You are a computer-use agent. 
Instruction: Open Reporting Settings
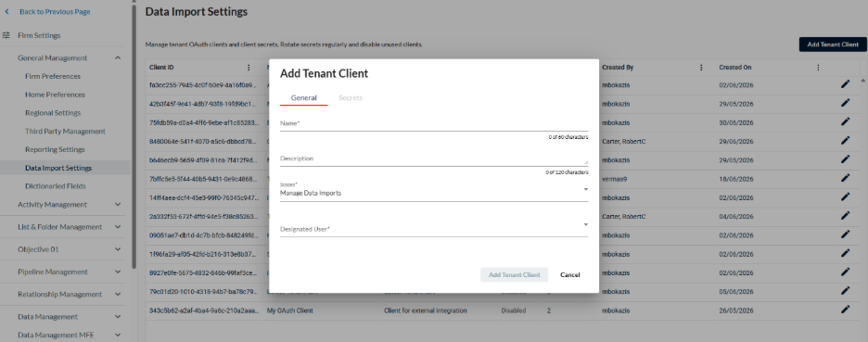[x=55, y=149]
